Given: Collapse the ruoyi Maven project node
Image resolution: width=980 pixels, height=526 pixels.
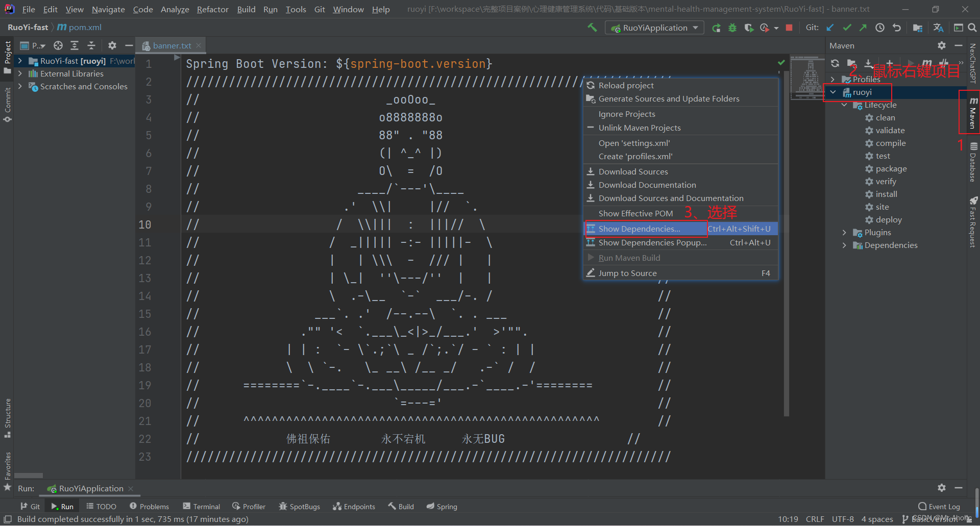Looking at the screenshot, I should 833,92.
